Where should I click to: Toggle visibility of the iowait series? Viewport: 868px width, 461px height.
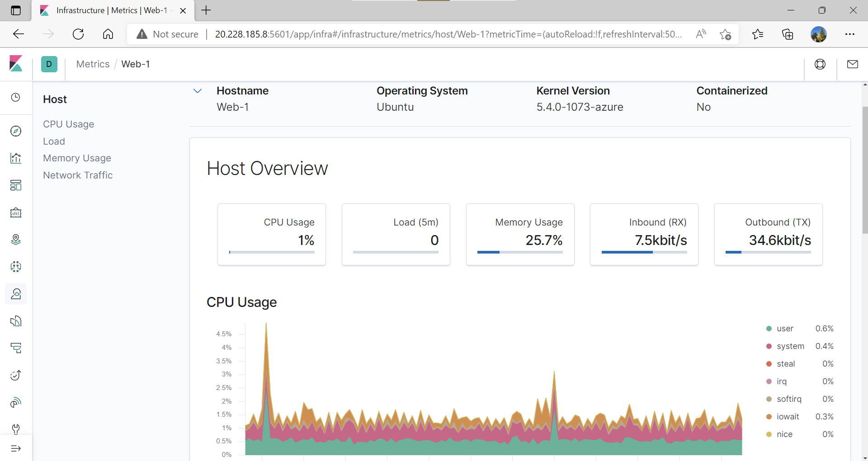[x=788, y=417]
